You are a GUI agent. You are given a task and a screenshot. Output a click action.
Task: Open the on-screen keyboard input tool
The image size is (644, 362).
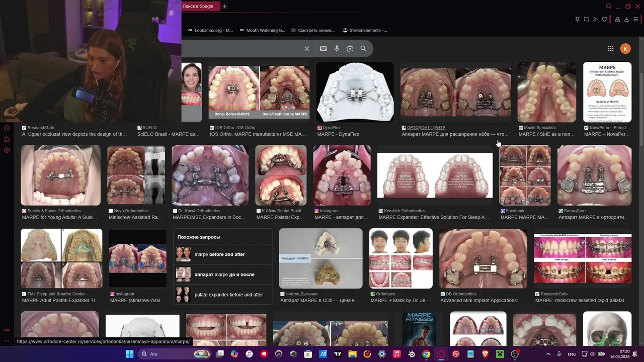[323, 49]
